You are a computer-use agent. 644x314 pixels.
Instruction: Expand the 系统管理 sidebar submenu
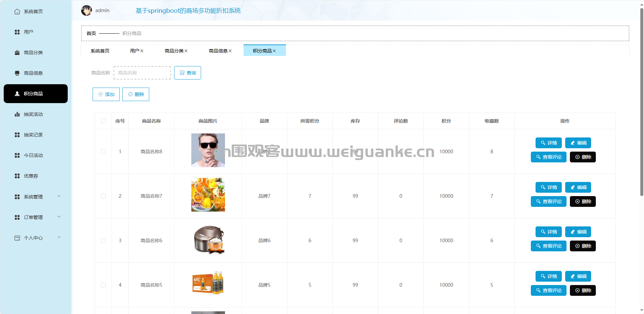[x=59, y=196]
